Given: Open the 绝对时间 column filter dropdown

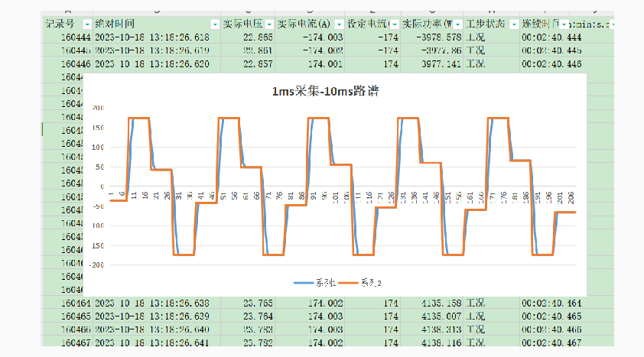Looking at the screenshot, I should pyautogui.click(x=214, y=24).
